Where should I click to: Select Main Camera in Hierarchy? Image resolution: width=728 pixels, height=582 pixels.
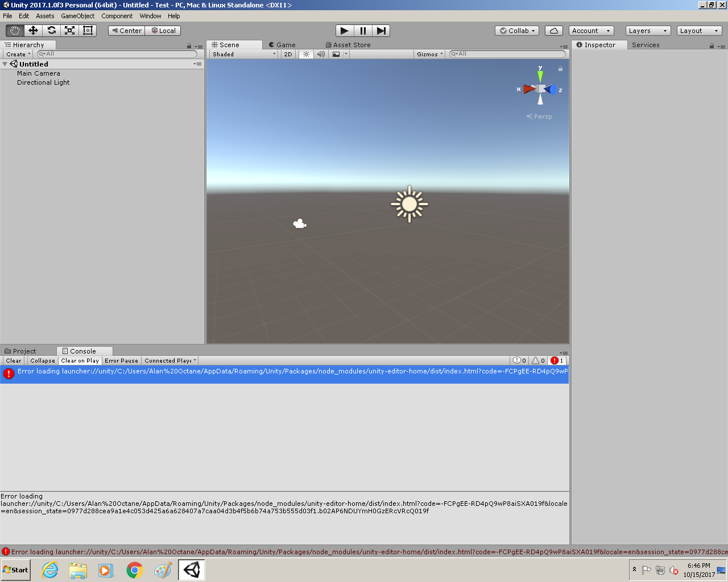coord(39,73)
